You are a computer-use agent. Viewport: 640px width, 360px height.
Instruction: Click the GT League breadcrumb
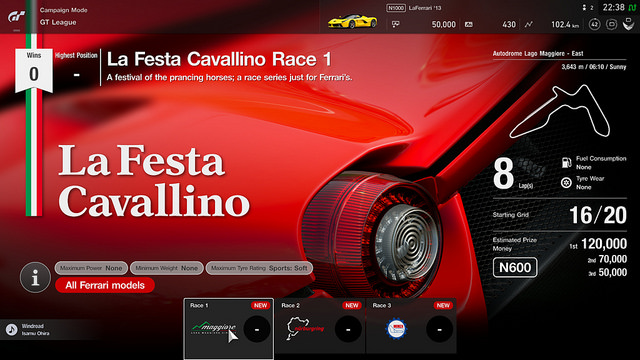[x=58, y=22]
